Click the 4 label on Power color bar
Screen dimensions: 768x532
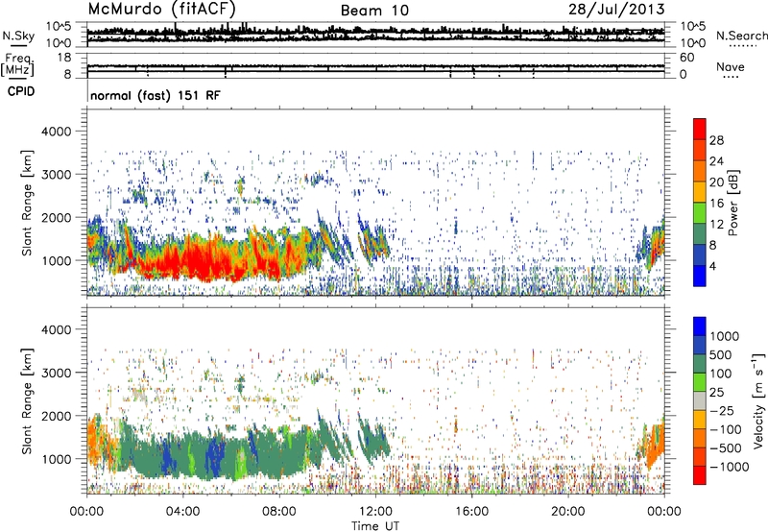point(713,266)
